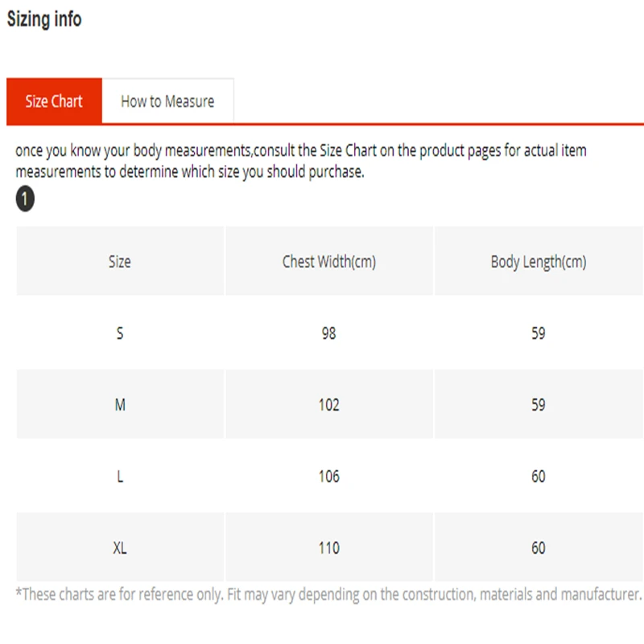The image size is (644, 644).
Task: Click body length 60 in XL row
Action: coord(538,548)
